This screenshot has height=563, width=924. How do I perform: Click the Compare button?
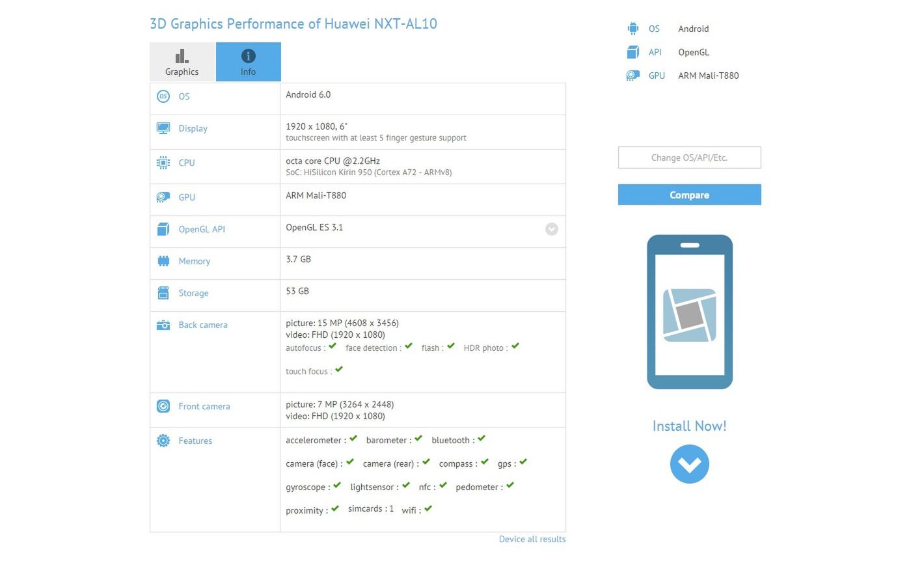[x=690, y=195]
